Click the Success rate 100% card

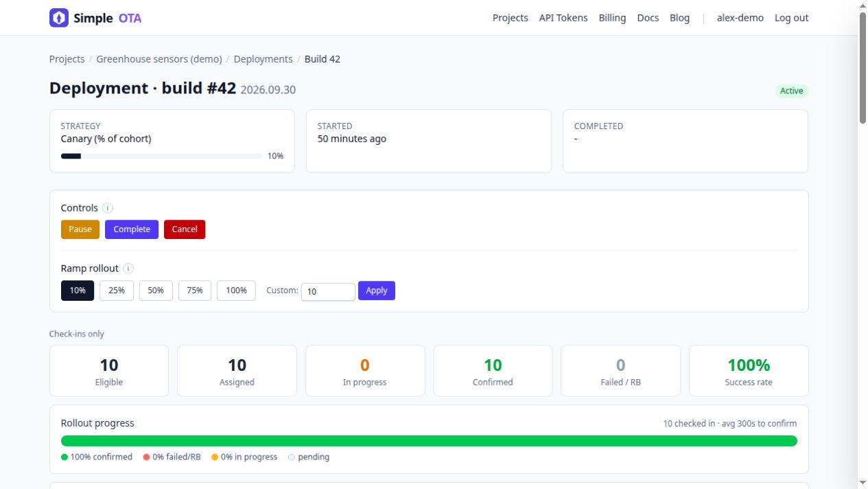click(749, 371)
